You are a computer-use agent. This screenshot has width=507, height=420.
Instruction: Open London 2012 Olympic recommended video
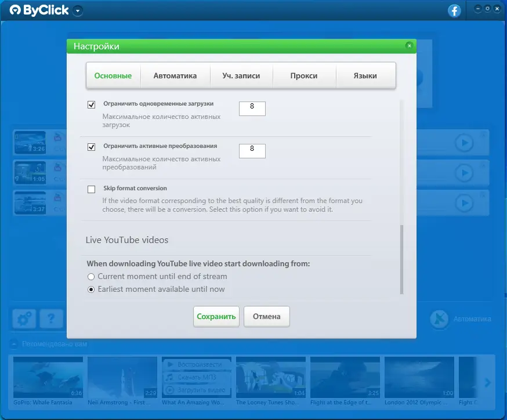[x=419, y=377]
